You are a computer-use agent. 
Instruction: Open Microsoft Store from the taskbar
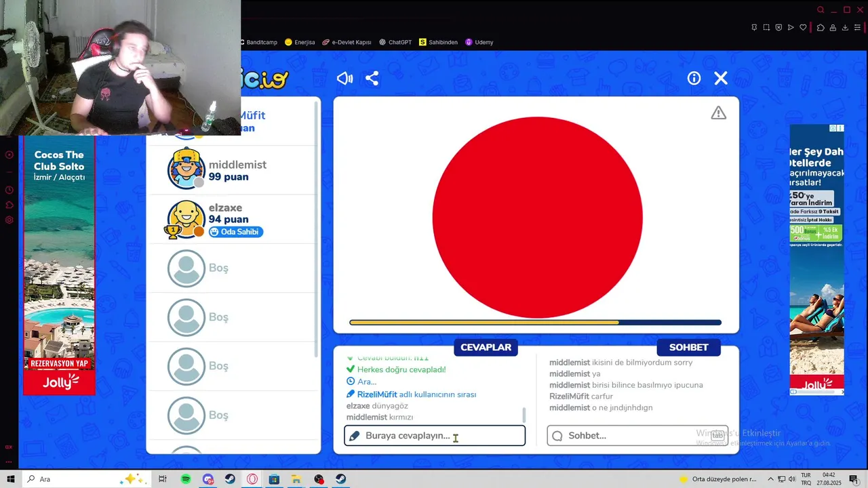click(x=274, y=479)
